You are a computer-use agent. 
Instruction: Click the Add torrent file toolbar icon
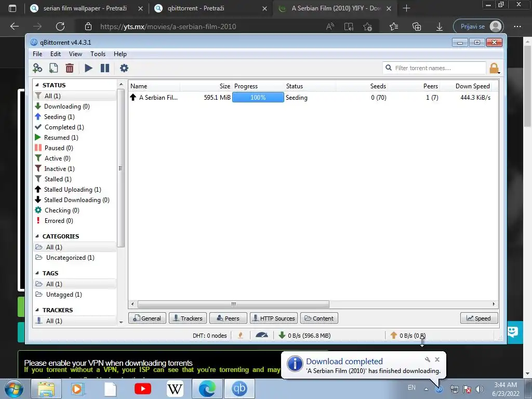click(x=54, y=68)
